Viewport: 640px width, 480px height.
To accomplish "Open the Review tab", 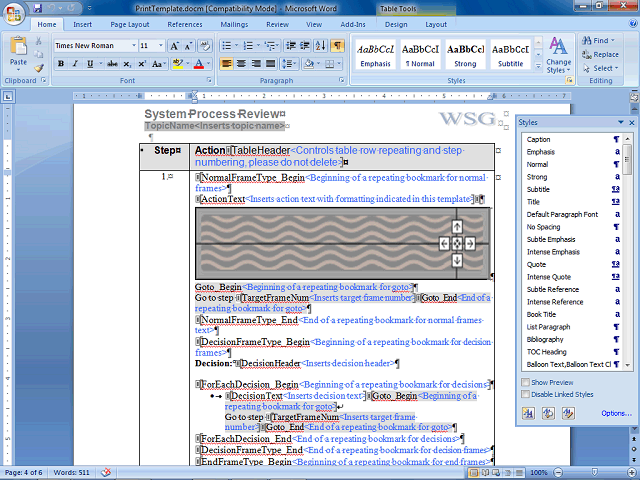I will 278,24.
